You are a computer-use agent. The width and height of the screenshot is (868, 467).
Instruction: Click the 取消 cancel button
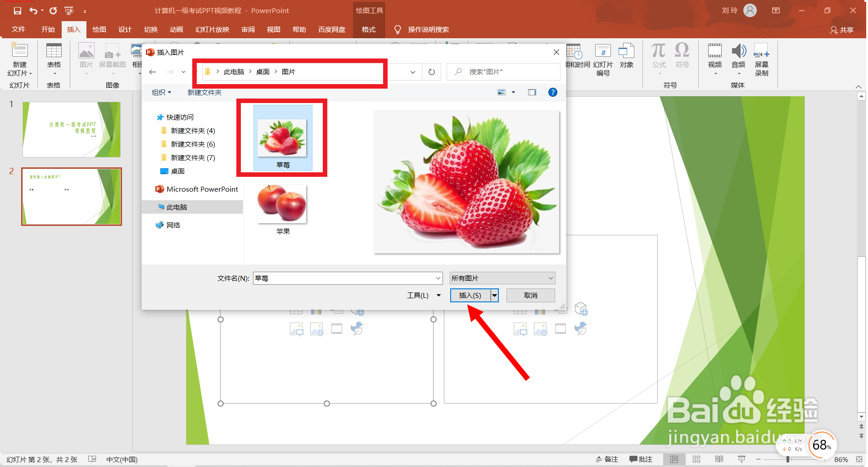click(530, 296)
